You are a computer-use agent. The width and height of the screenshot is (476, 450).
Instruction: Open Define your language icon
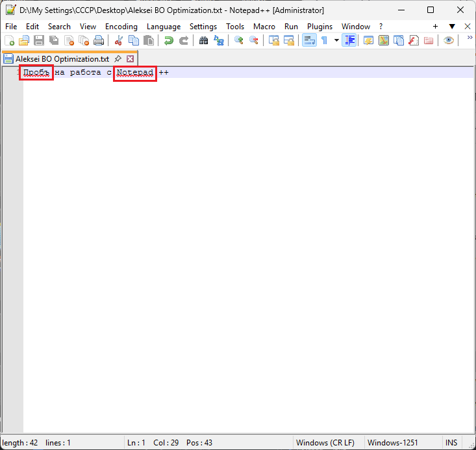(x=368, y=40)
